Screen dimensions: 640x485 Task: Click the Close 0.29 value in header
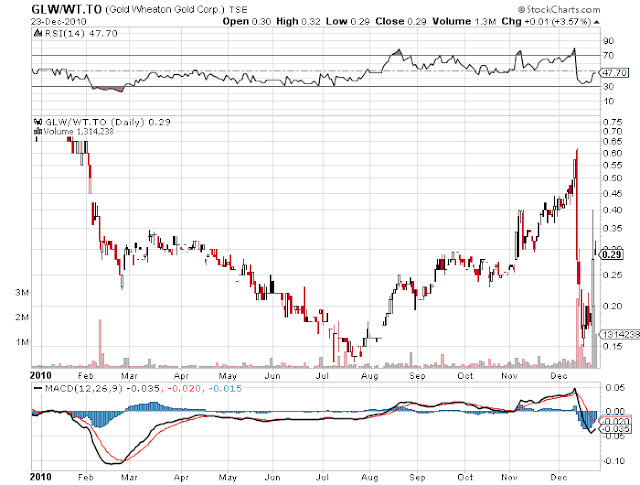[x=400, y=21]
